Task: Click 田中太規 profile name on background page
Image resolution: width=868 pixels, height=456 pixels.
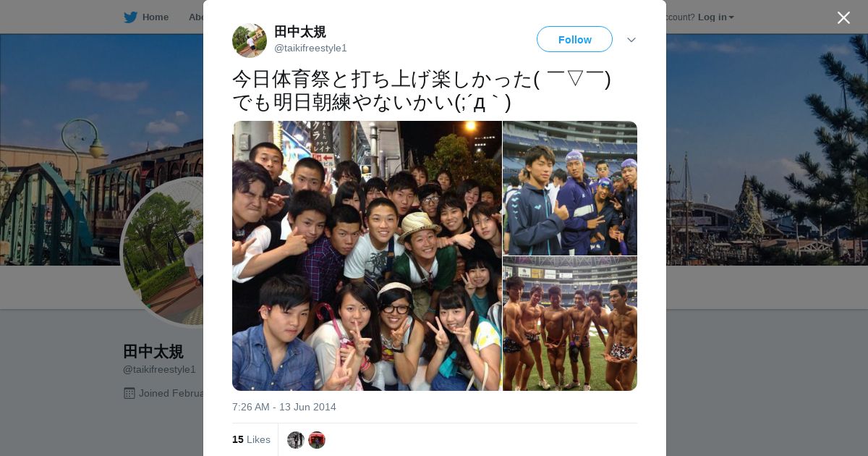Action: (153, 352)
